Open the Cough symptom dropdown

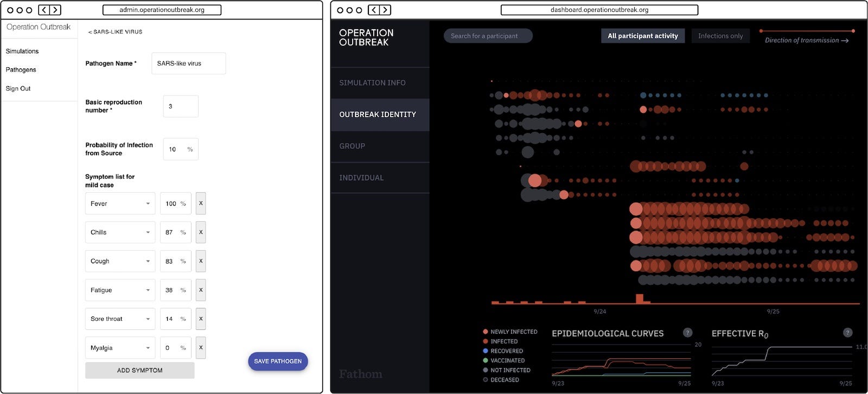pyautogui.click(x=120, y=261)
